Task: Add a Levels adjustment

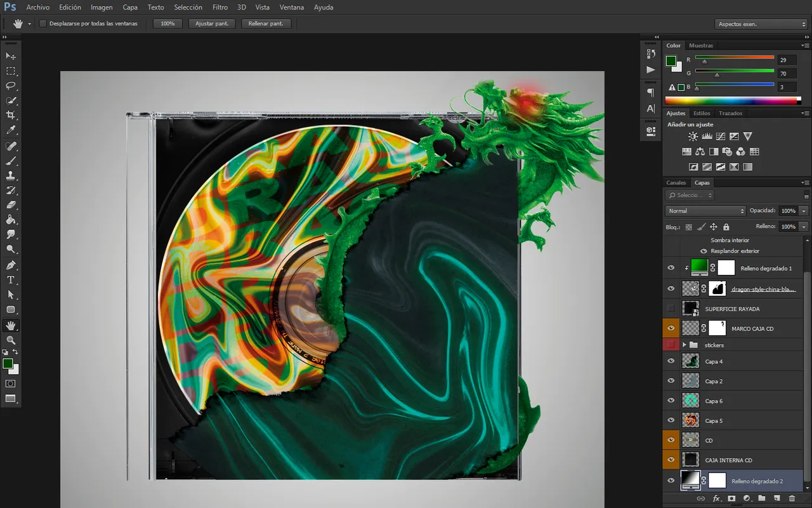Action: pos(707,136)
